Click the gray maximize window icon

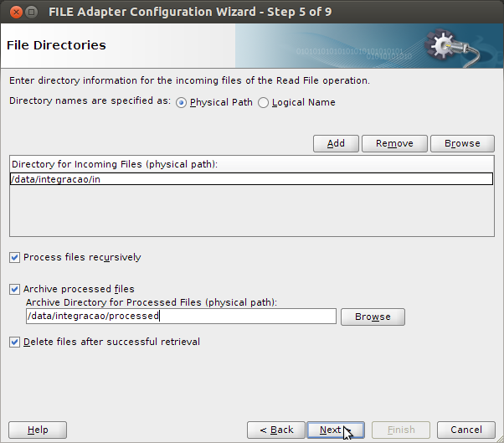tap(31, 13)
